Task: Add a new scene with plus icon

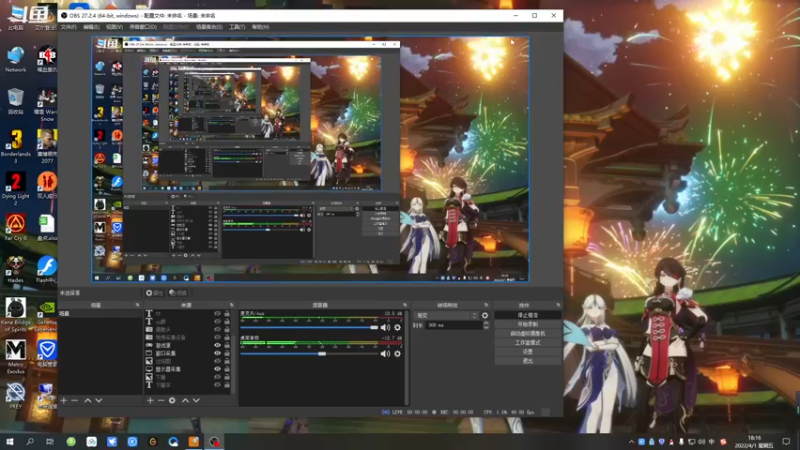Action: point(64,401)
